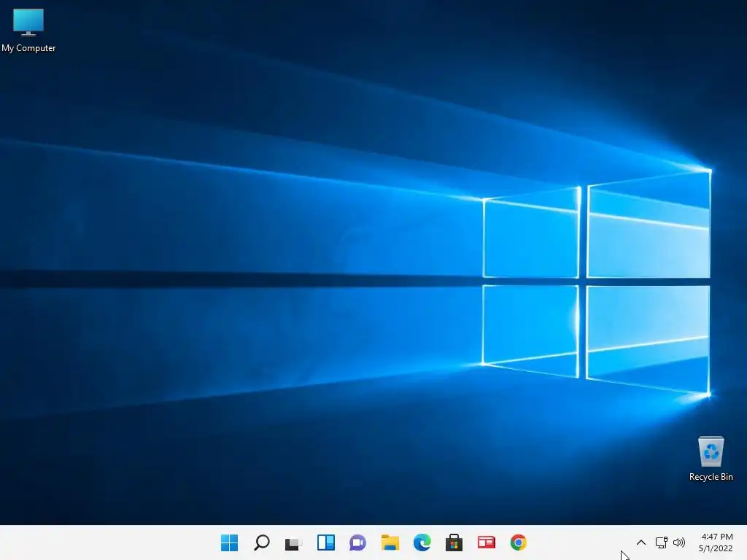Open the Windows Start menu
Image resolution: width=747 pixels, height=560 pixels.
click(x=229, y=542)
